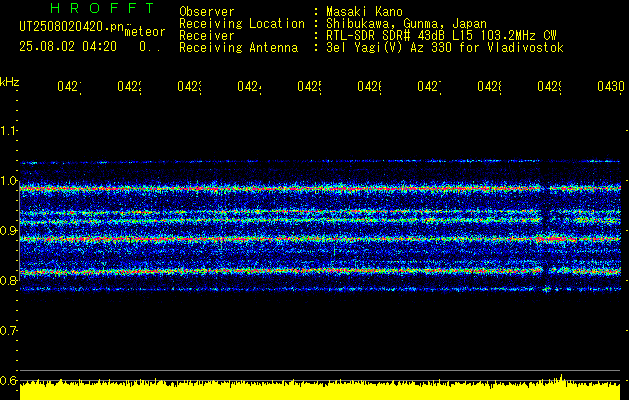The height and width of the screenshot is (400, 629).
Task: Click the 0.8 kHz axis label
Action: point(8,280)
